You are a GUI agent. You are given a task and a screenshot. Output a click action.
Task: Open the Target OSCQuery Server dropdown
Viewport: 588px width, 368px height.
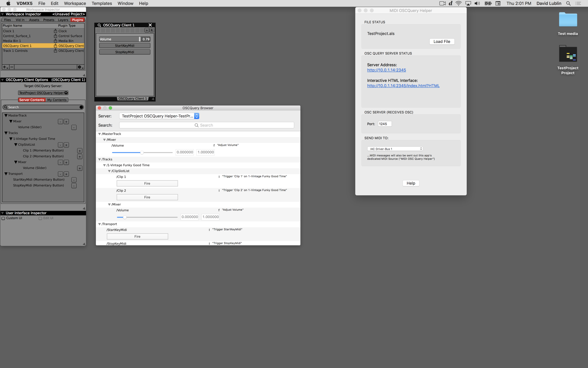pos(43,93)
